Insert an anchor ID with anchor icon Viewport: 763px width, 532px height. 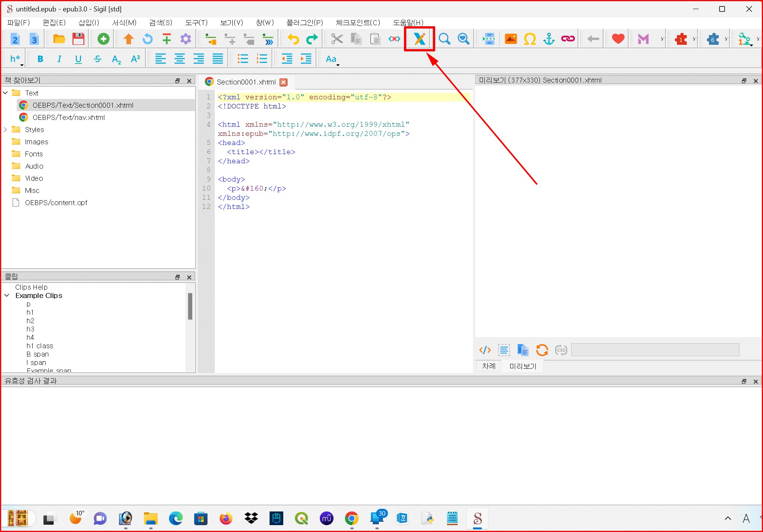pyautogui.click(x=549, y=39)
